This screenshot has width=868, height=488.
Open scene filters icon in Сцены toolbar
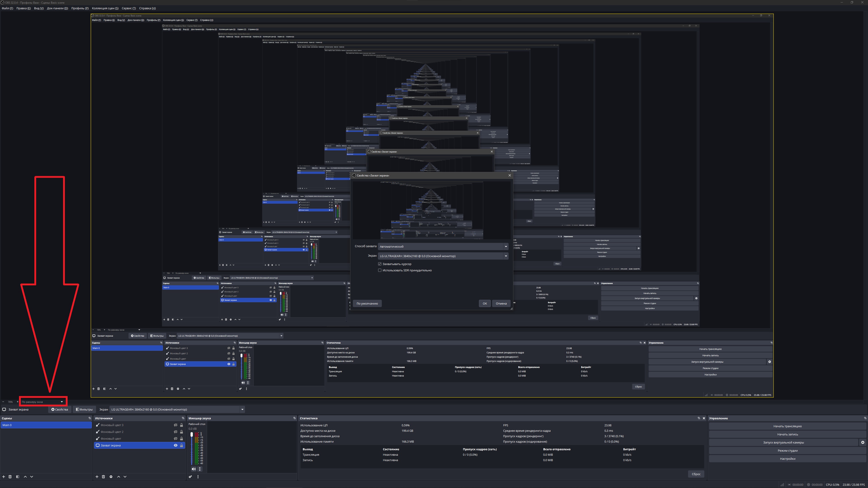(x=18, y=476)
